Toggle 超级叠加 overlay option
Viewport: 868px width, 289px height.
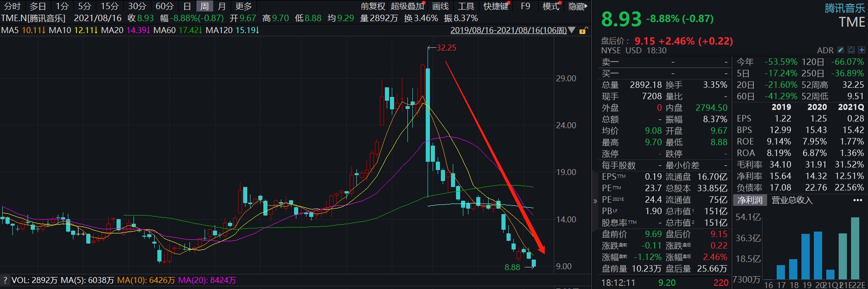[407, 6]
